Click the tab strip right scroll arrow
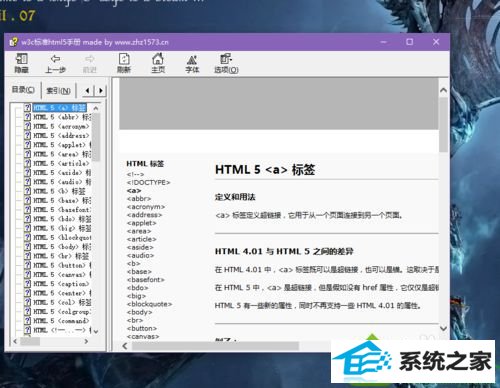Screen dimensions: 500x388 click(101, 90)
